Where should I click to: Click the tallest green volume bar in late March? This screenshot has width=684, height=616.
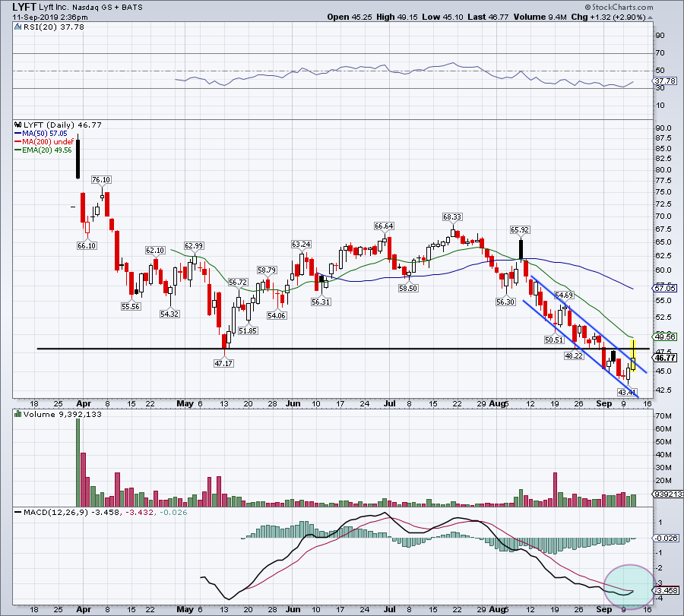coord(78,463)
